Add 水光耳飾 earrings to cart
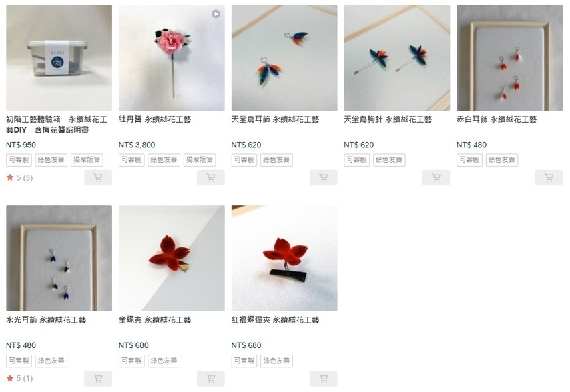Image resolution: width=570 pixels, height=392 pixels. (98, 379)
